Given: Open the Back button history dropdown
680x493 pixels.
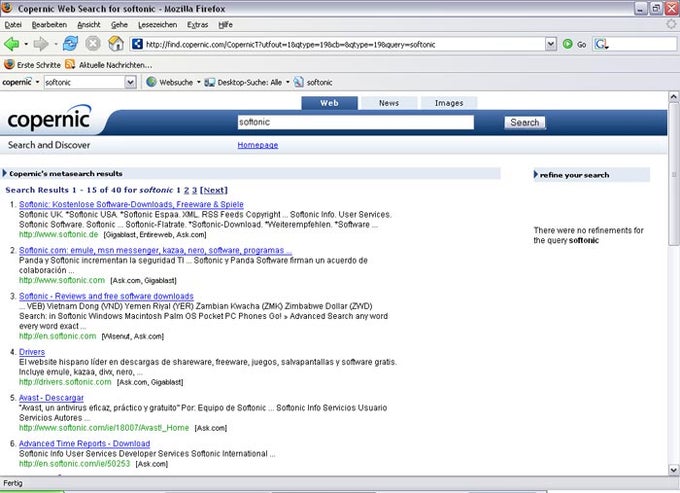Looking at the screenshot, I should pos(26,44).
